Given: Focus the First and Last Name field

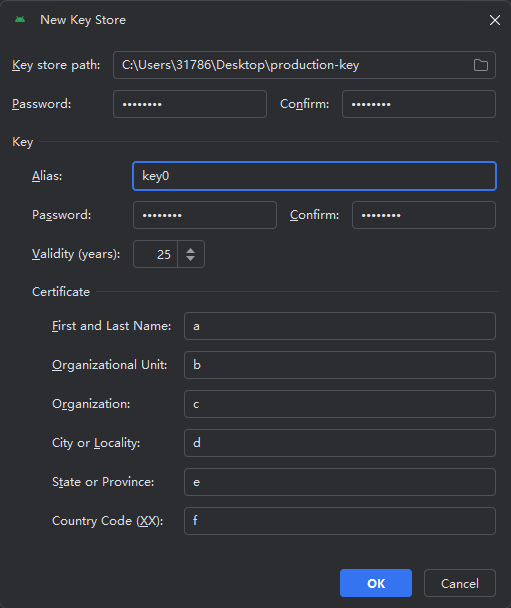Looking at the screenshot, I should 340,326.
